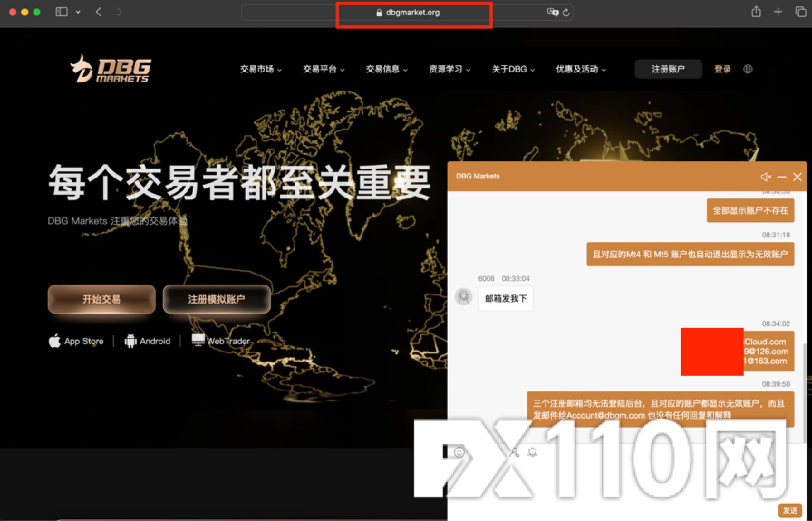Click the DBG Markets logo
812x521 pixels.
click(x=111, y=69)
